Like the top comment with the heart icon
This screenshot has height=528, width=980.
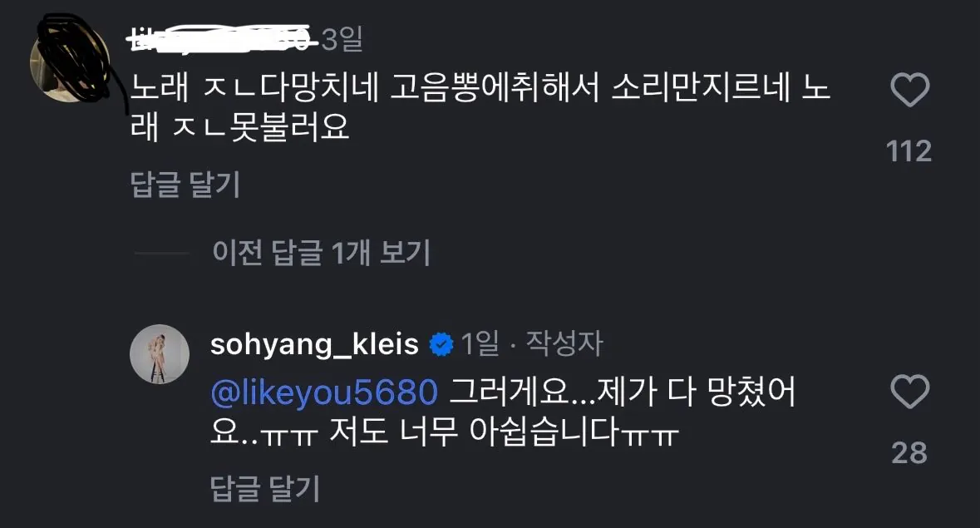click(909, 90)
